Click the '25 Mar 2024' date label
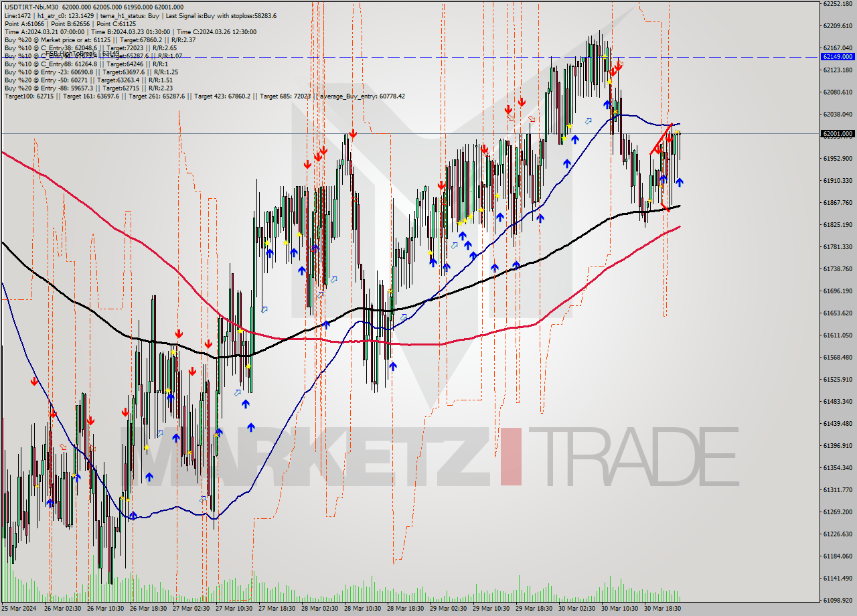857x616 pixels. [x=20, y=609]
